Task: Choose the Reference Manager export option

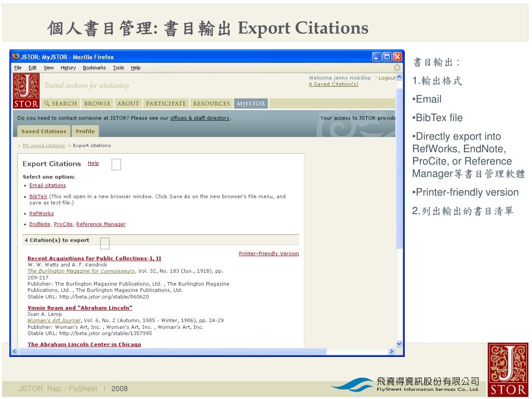Action: click(101, 224)
